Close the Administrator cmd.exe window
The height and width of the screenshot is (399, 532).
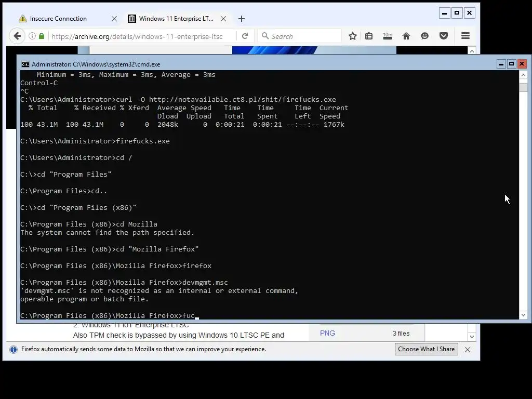click(522, 64)
